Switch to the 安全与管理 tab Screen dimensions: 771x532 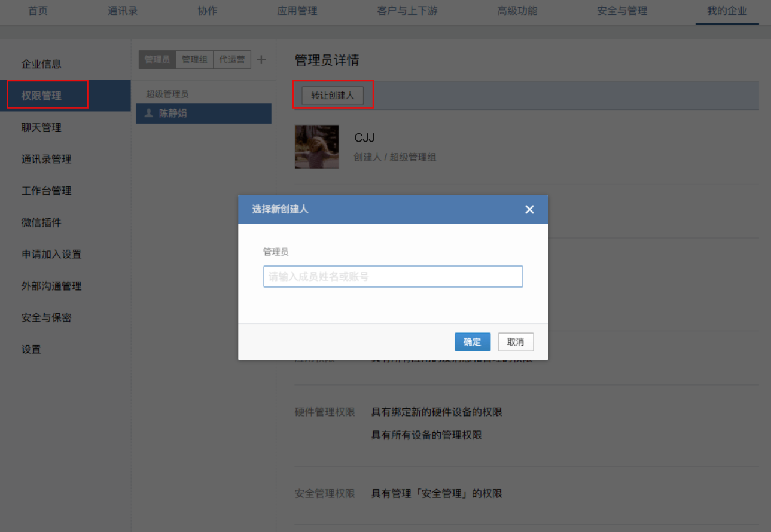coord(622,11)
